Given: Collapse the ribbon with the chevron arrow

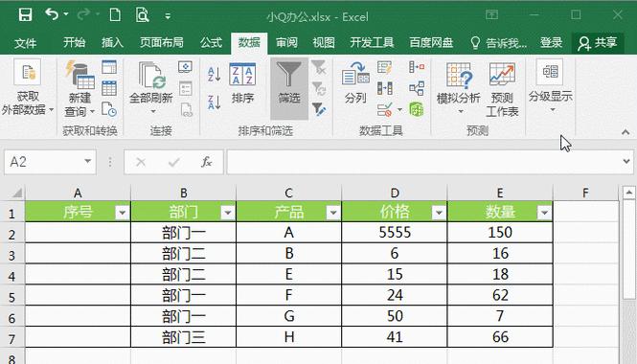Looking at the screenshot, I should coord(626,132).
